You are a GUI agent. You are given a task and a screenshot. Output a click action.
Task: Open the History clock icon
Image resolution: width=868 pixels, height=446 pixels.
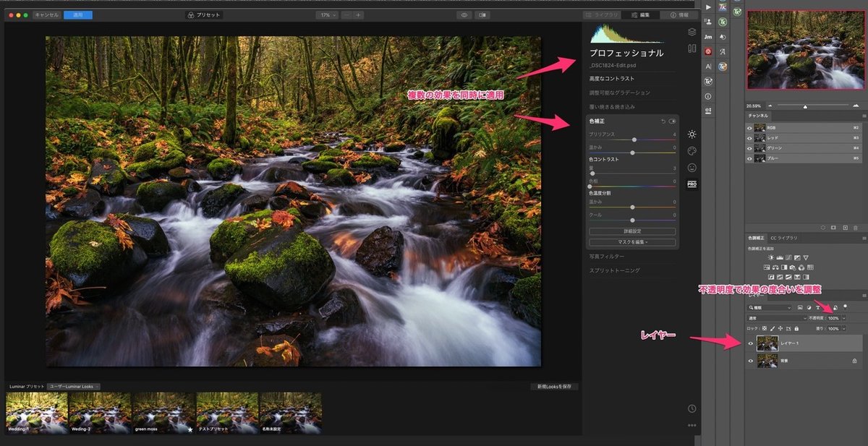692,409
